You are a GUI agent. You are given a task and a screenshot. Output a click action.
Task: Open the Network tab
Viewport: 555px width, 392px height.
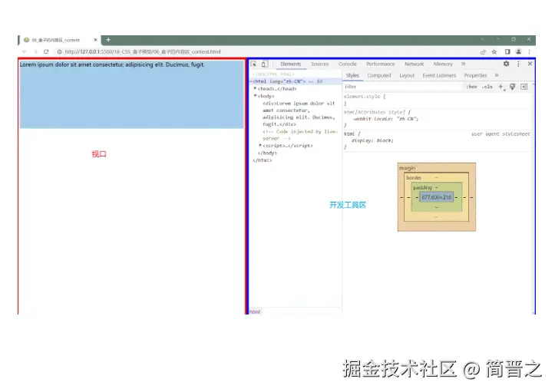(414, 64)
